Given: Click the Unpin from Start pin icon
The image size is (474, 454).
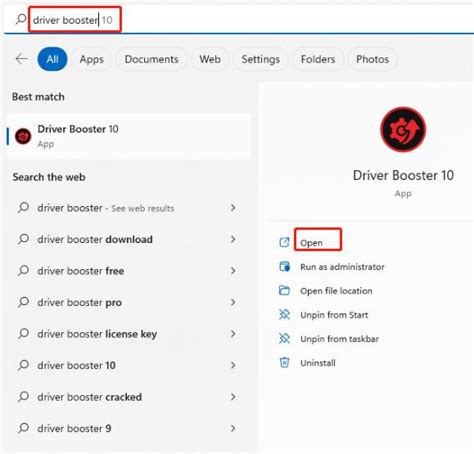Looking at the screenshot, I should click(284, 314).
